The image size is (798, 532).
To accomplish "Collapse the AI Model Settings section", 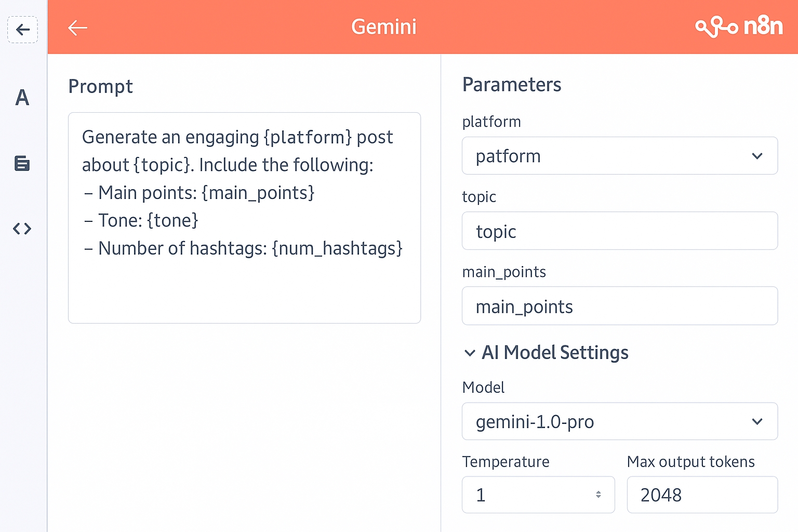I will [470, 353].
